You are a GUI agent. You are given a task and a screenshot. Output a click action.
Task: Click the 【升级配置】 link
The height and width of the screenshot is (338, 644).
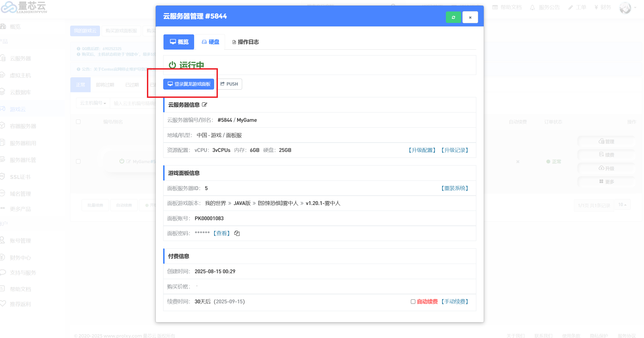click(x=422, y=150)
